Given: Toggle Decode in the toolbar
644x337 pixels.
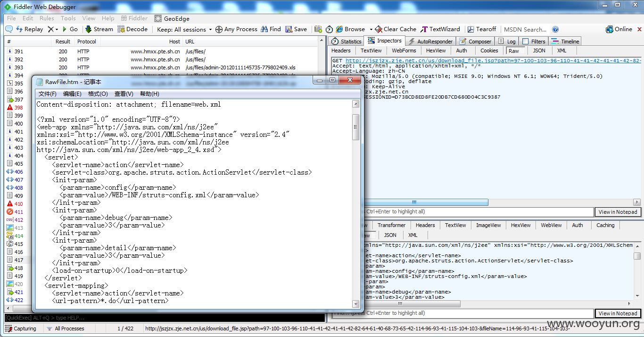Looking at the screenshot, I should click(x=133, y=29).
